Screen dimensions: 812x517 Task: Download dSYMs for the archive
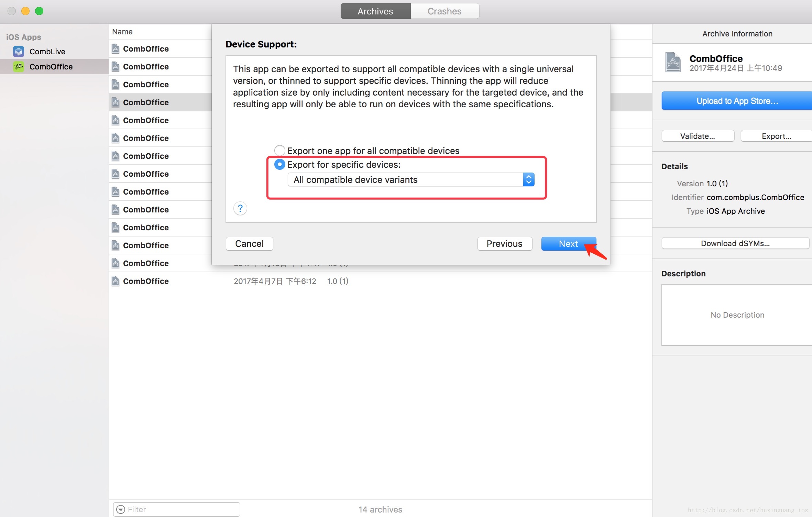(735, 243)
